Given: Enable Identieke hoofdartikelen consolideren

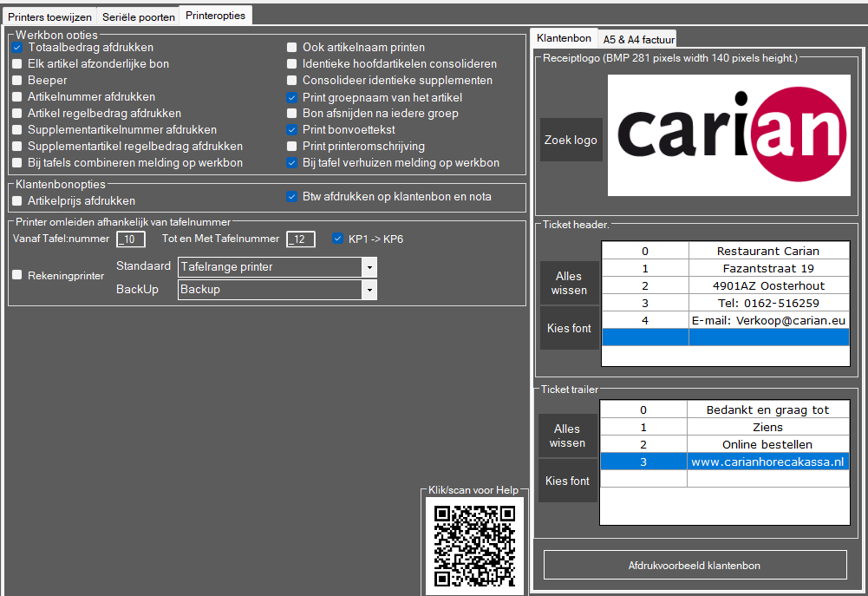Looking at the screenshot, I should click(x=291, y=63).
